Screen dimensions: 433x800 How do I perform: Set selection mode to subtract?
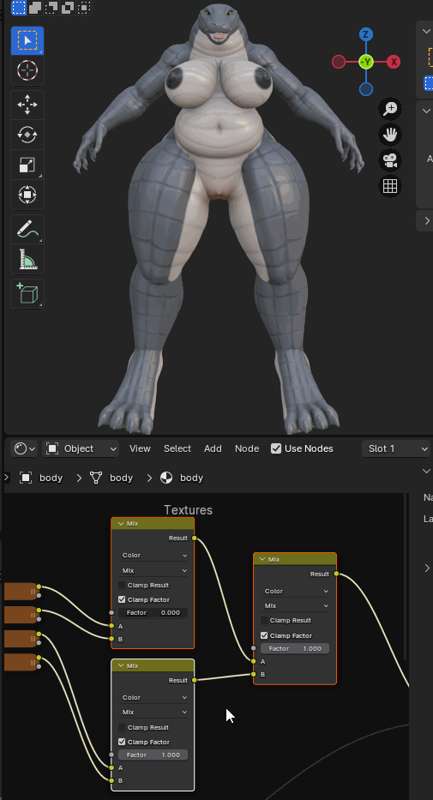click(51, 7)
